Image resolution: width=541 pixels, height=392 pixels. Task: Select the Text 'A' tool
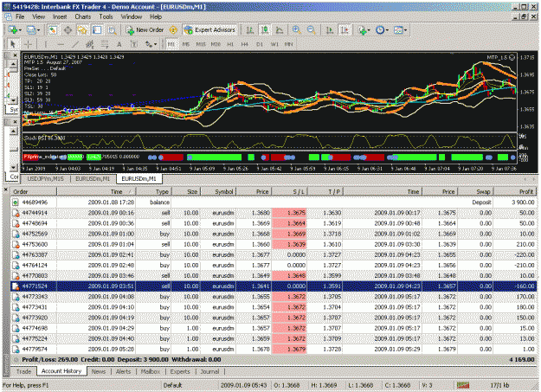click(119, 44)
